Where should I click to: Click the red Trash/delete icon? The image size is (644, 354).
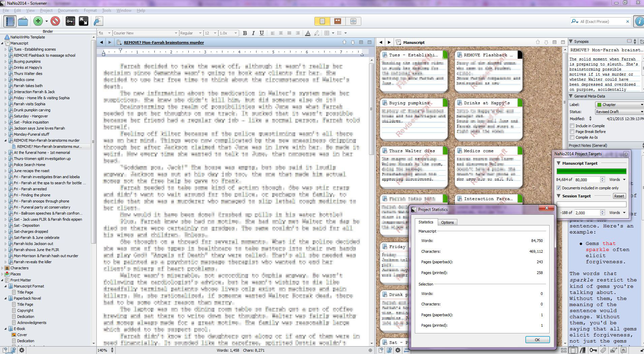[55, 21]
